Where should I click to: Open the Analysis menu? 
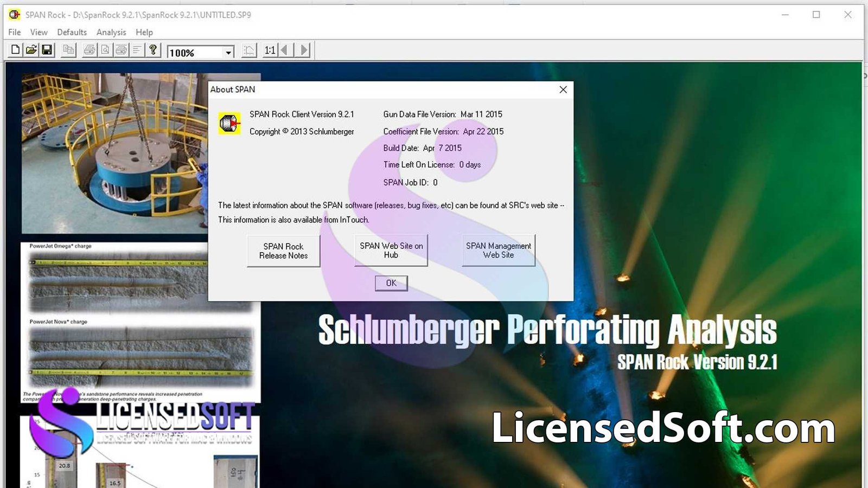tap(111, 32)
